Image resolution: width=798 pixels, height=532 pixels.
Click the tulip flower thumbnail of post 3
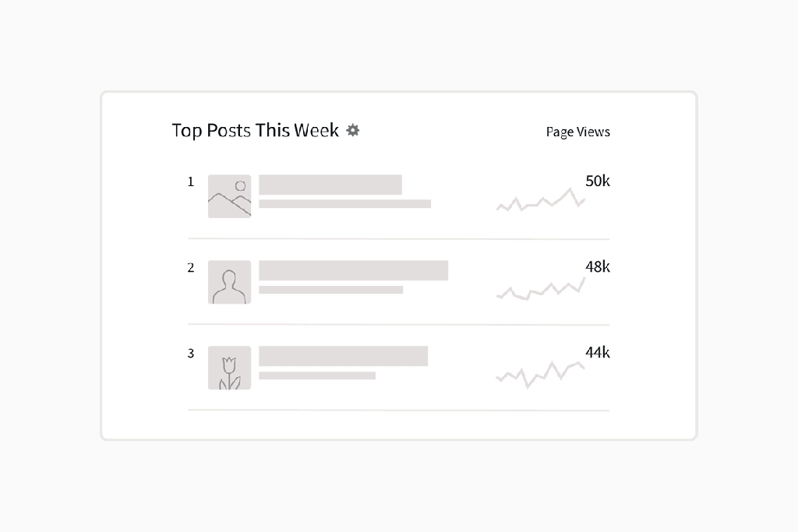click(230, 368)
